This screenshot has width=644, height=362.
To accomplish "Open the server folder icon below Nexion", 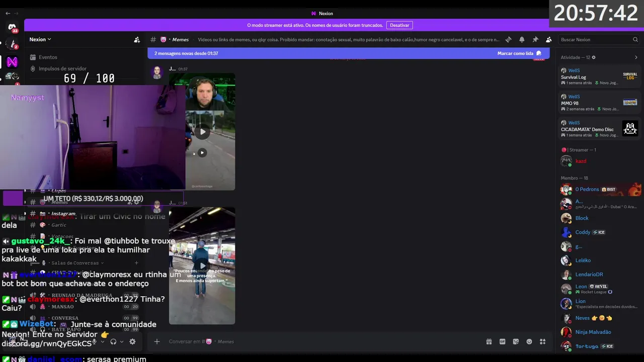I will (x=12, y=76).
